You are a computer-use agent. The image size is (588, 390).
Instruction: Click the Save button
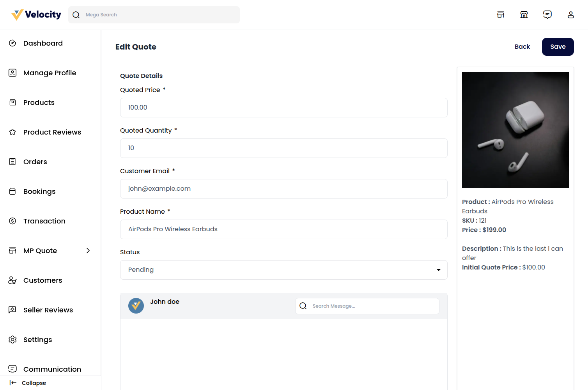558,47
